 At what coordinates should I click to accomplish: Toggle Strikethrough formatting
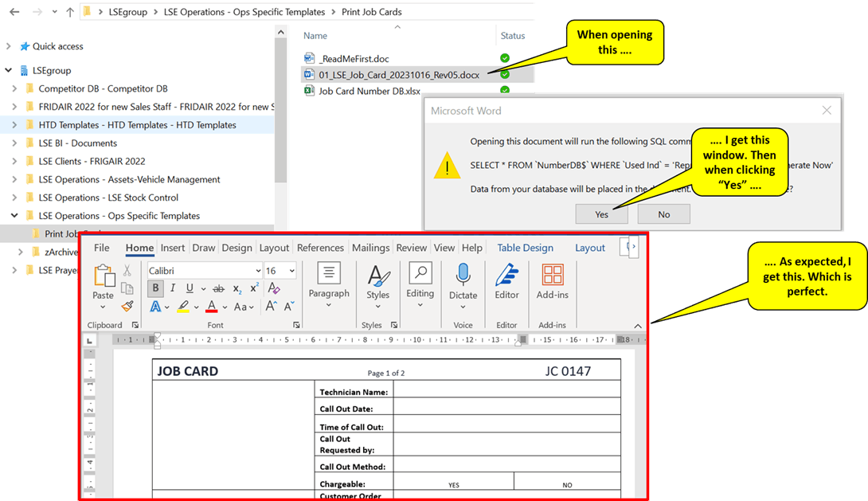pos(219,288)
